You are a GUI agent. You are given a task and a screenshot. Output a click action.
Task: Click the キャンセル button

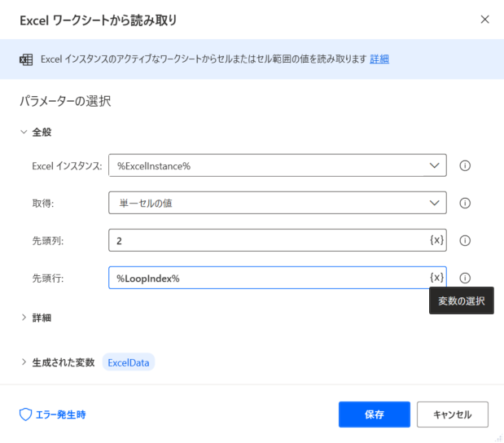(x=453, y=414)
